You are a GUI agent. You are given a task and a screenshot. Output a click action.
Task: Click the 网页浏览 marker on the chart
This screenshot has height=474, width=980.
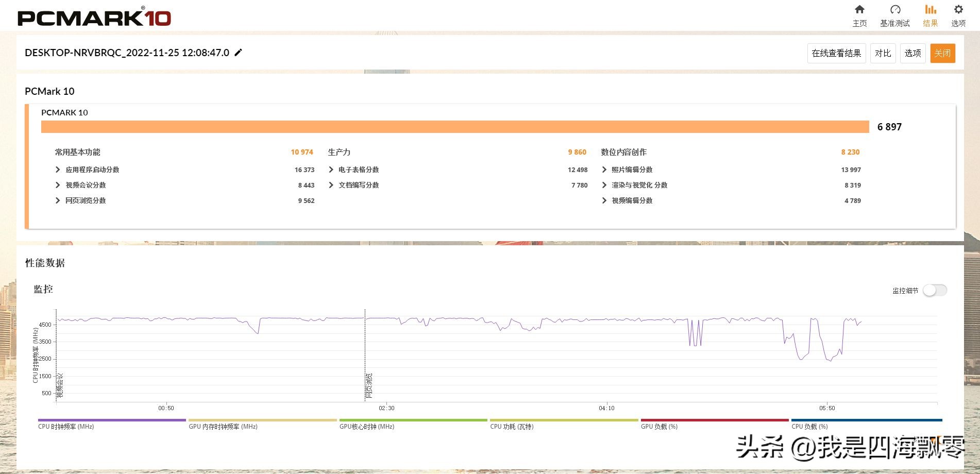368,386
